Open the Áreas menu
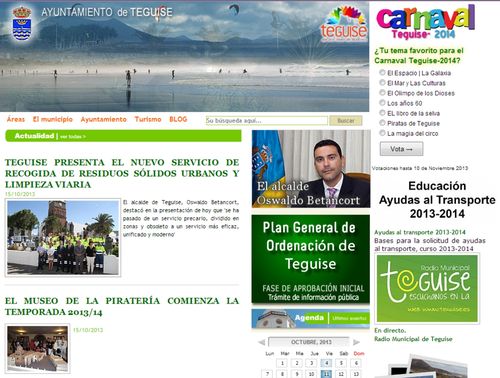The image size is (500, 378). (16, 119)
